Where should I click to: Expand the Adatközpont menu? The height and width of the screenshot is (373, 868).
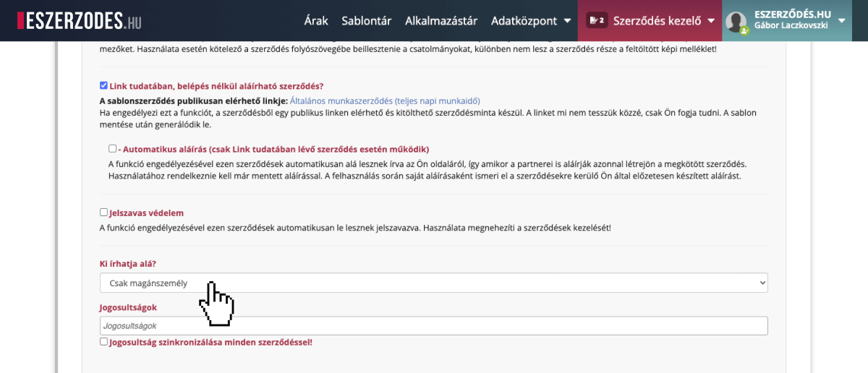point(524,21)
